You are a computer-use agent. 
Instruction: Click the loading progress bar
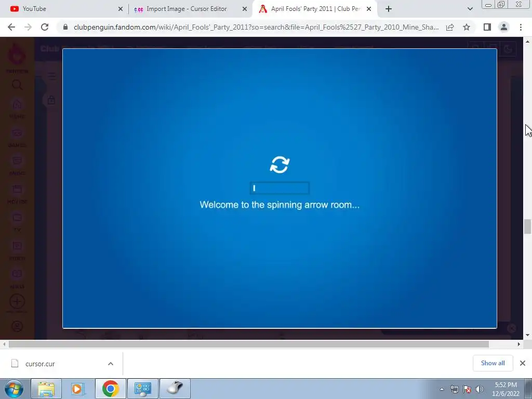point(280,188)
